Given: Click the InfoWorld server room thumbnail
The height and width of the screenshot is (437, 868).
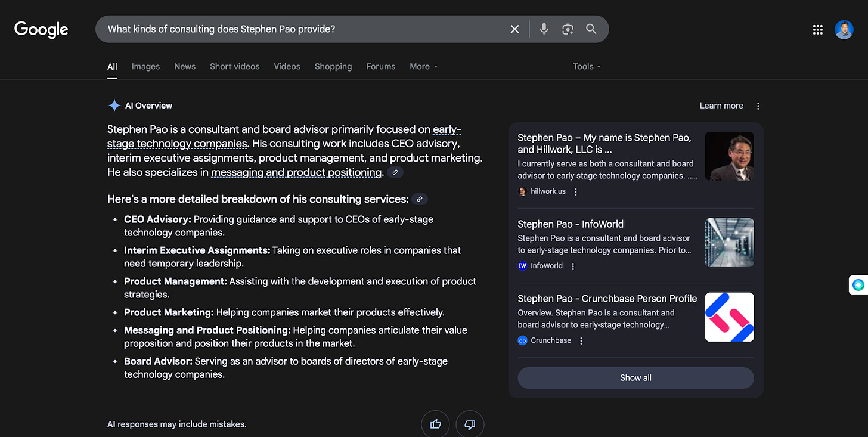Looking at the screenshot, I should (730, 243).
